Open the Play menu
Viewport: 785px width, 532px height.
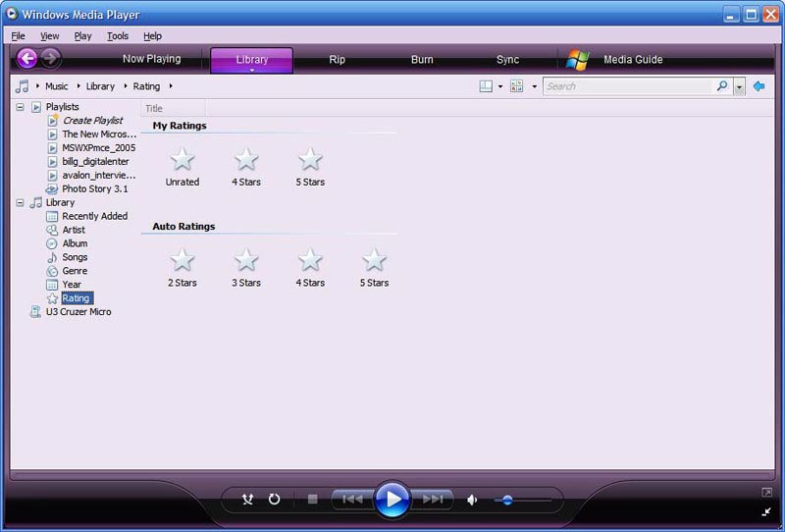[x=82, y=36]
